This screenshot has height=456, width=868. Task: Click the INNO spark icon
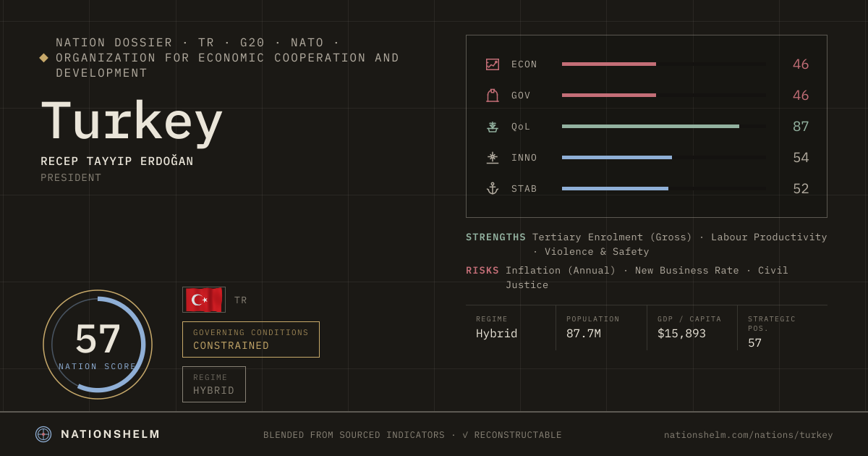pos(493,158)
